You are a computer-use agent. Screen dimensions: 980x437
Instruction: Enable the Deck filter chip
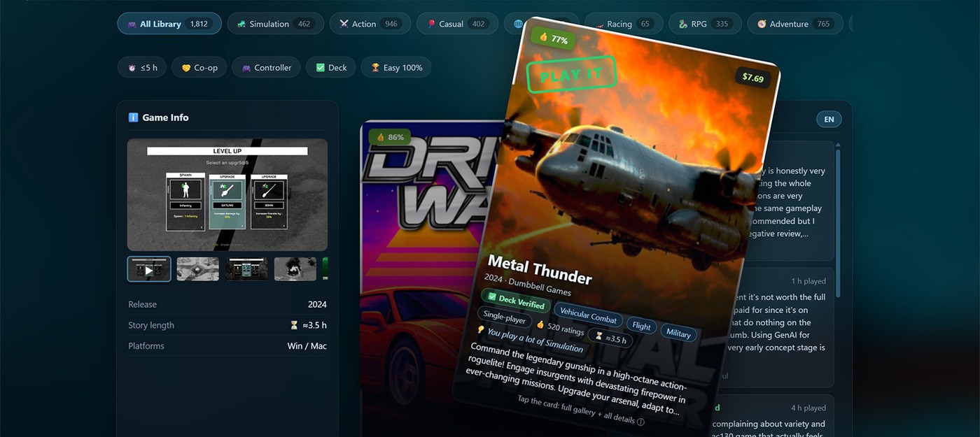pos(331,68)
